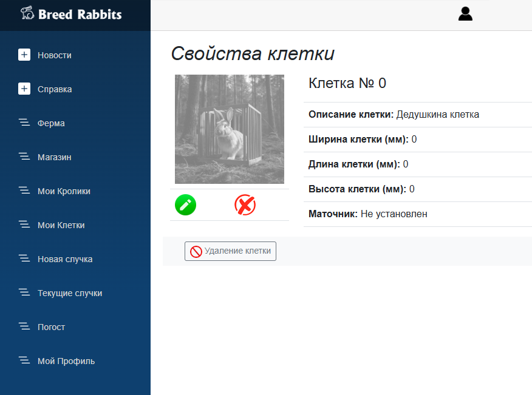Viewport: 532px width, 395px height.
Task: Click the rabbit logo icon
Action: pos(27,13)
